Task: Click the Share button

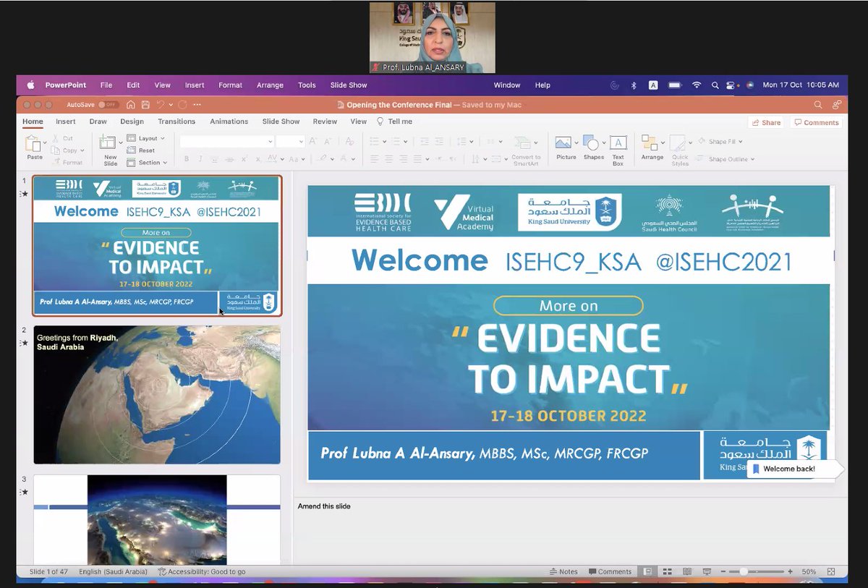Action: 766,122
